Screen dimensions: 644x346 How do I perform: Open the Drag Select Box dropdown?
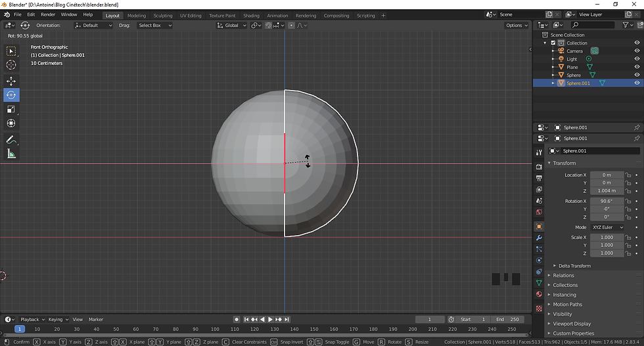(154, 26)
